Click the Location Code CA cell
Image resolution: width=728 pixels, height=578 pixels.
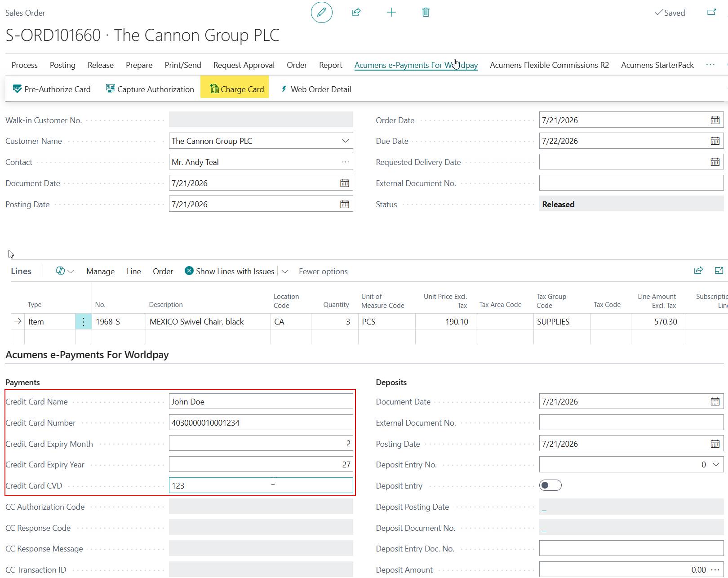click(x=291, y=322)
